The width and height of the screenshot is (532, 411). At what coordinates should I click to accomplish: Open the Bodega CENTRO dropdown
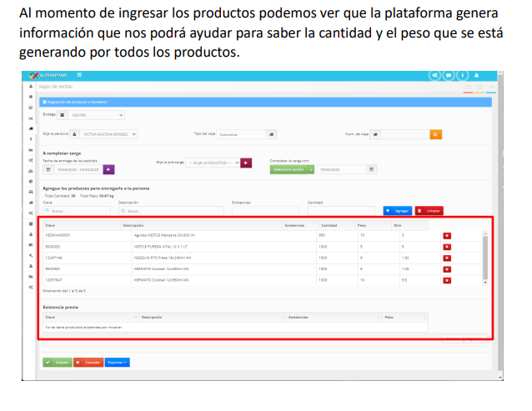pyautogui.click(x=96, y=114)
